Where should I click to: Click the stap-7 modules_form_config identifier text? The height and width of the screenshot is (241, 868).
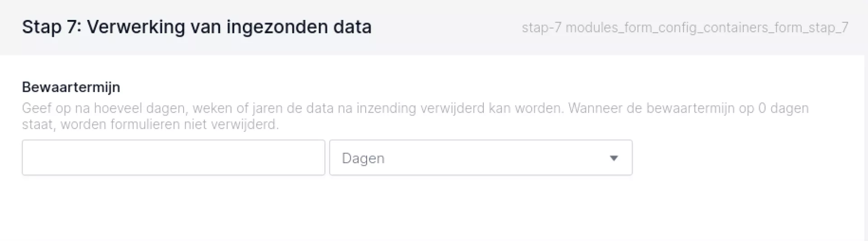pos(684,28)
